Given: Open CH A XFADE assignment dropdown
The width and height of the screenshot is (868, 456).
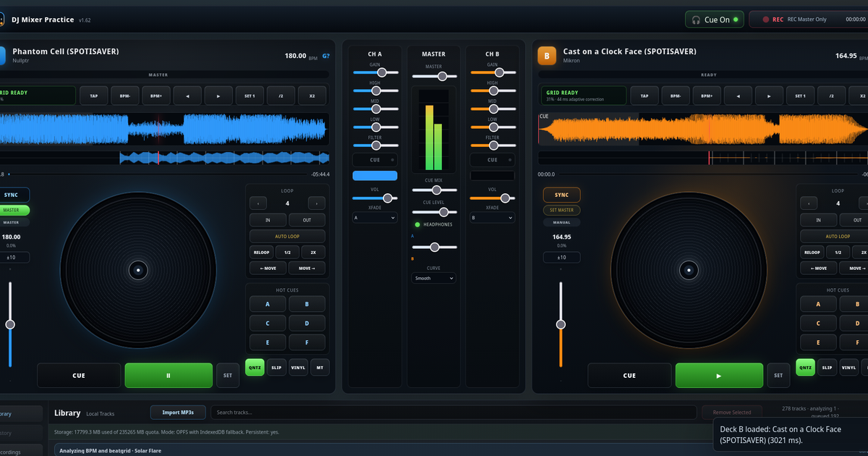Looking at the screenshot, I should click(375, 217).
